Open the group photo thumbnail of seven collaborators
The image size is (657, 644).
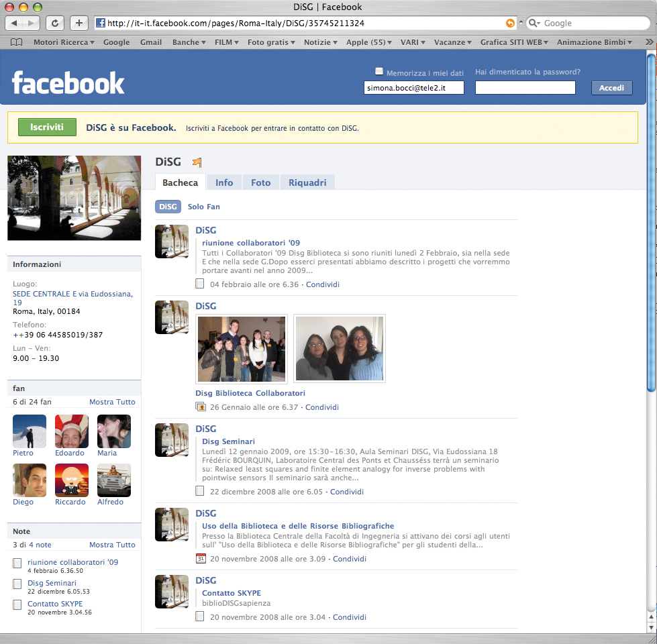point(242,349)
